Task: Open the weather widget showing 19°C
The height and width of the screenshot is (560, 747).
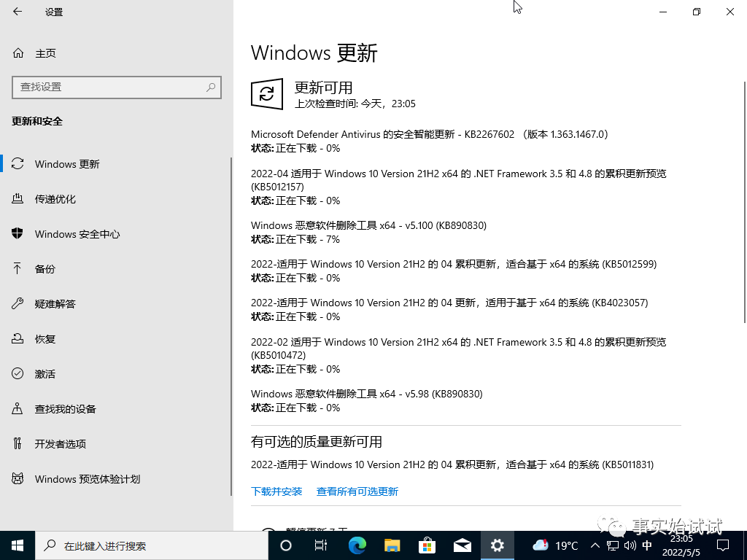Action: coord(555,545)
